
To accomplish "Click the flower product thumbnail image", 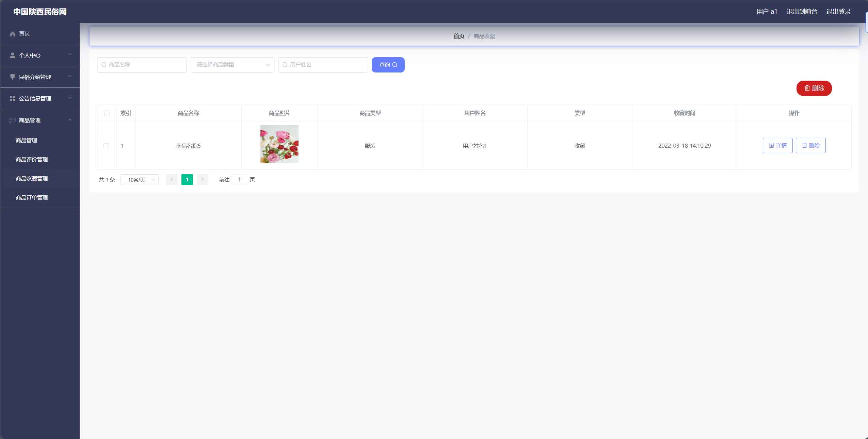I will 279,144.
